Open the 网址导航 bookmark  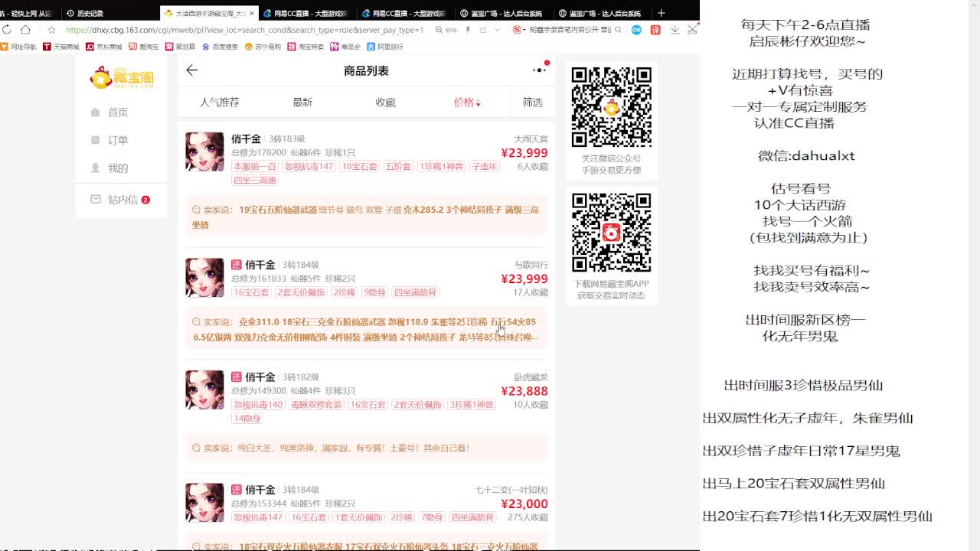[18, 47]
